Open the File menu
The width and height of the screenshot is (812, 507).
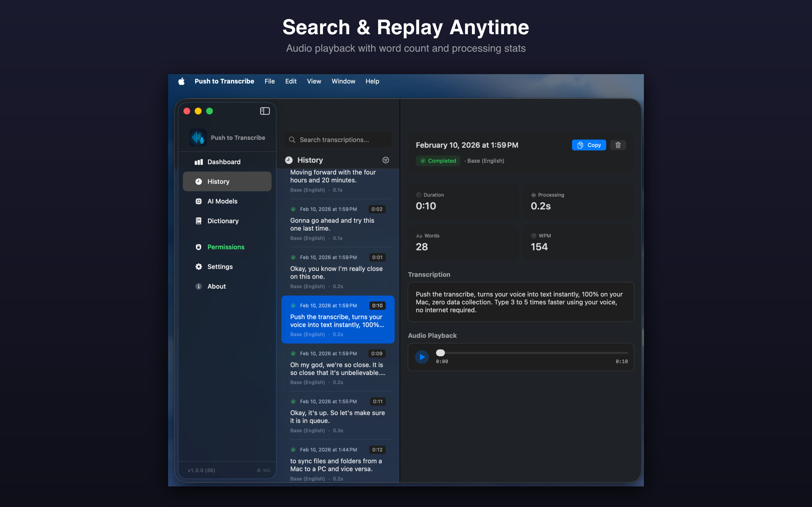click(x=269, y=81)
